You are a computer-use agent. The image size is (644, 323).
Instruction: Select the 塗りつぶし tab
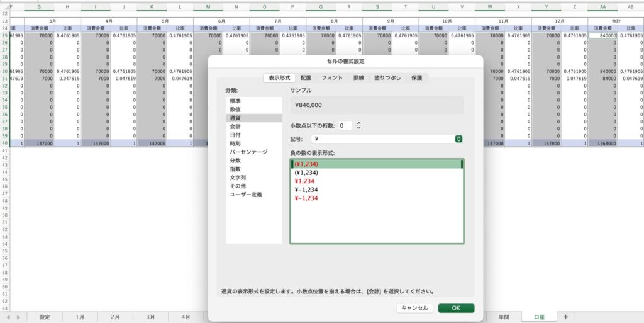[x=387, y=78]
